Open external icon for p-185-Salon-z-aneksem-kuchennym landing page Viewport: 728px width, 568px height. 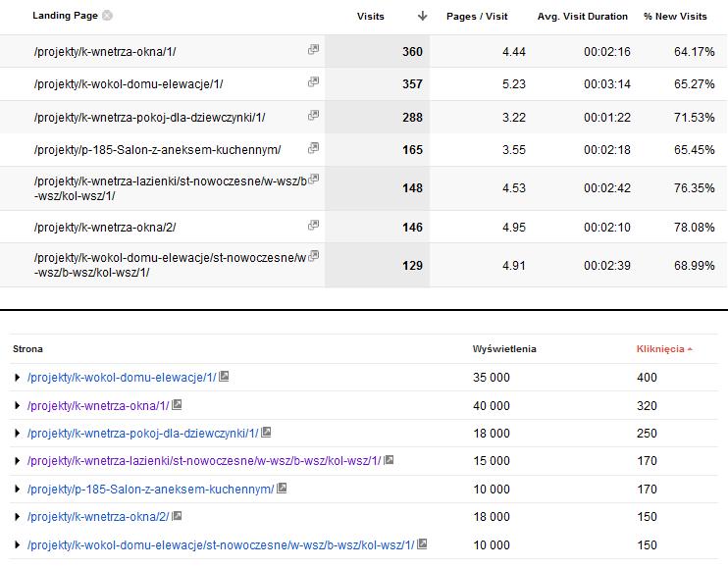coord(313,147)
